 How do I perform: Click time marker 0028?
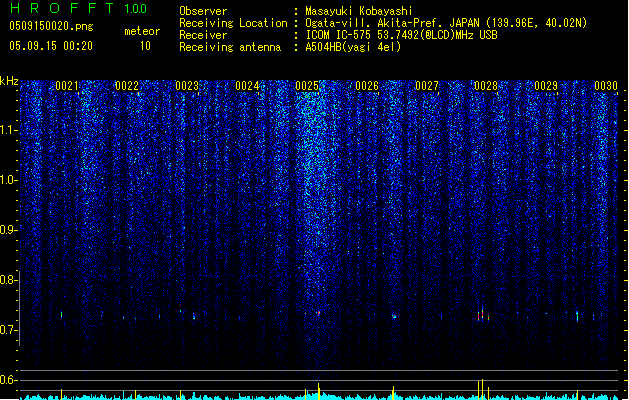[486, 86]
